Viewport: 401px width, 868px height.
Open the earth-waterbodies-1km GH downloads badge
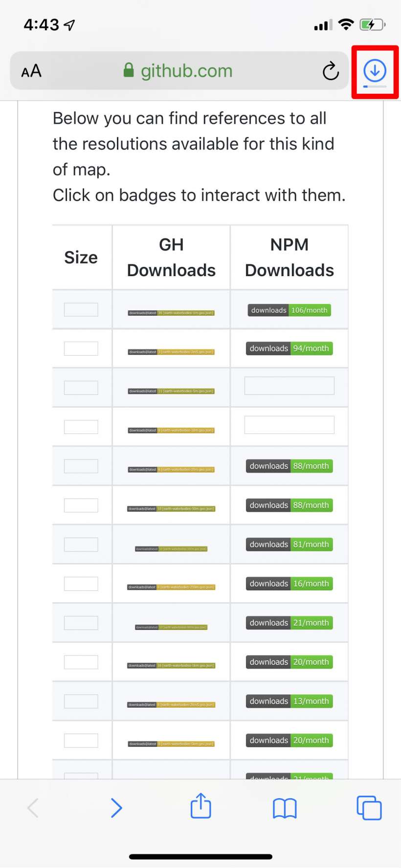pyautogui.click(x=171, y=666)
